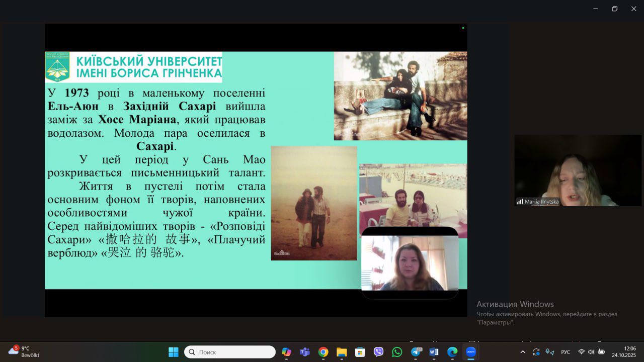Click the active Zoom taskbar icon
The height and width of the screenshot is (362, 644).
pyautogui.click(x=471, y=352)
